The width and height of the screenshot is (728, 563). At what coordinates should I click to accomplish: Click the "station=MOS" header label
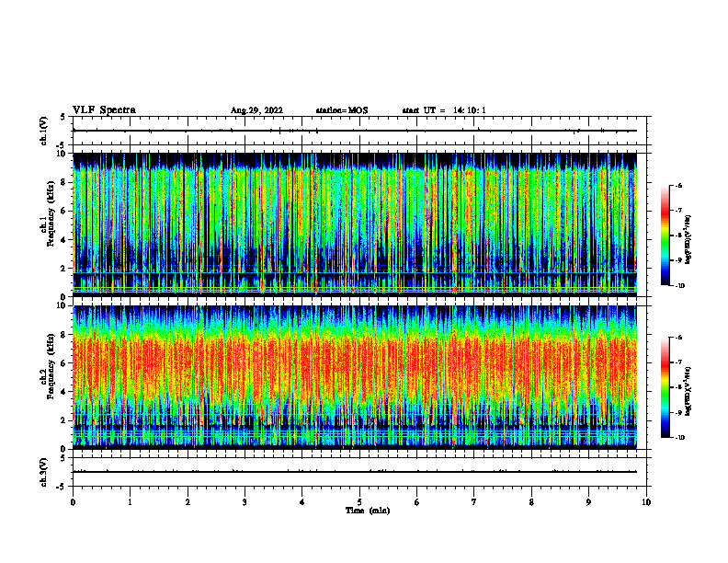342,110
